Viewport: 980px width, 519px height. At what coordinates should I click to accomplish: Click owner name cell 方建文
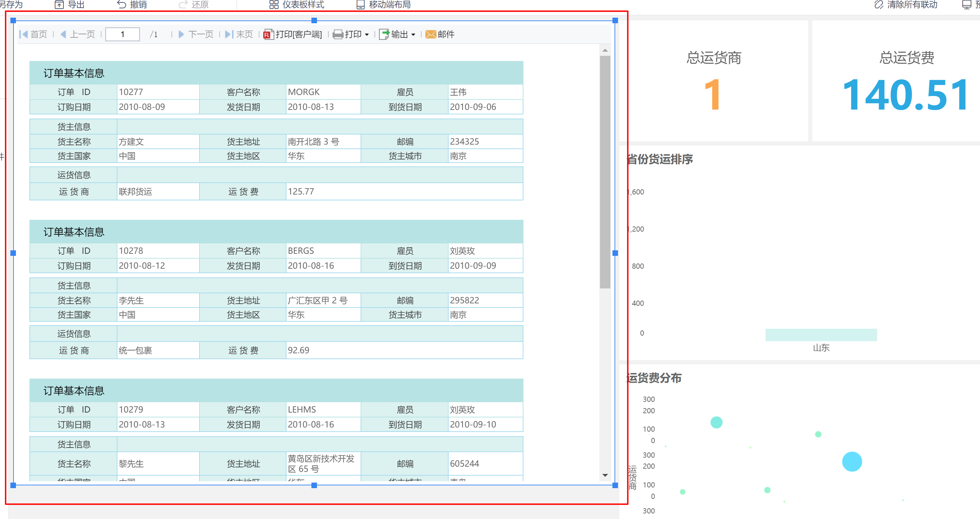pos(158,142)
